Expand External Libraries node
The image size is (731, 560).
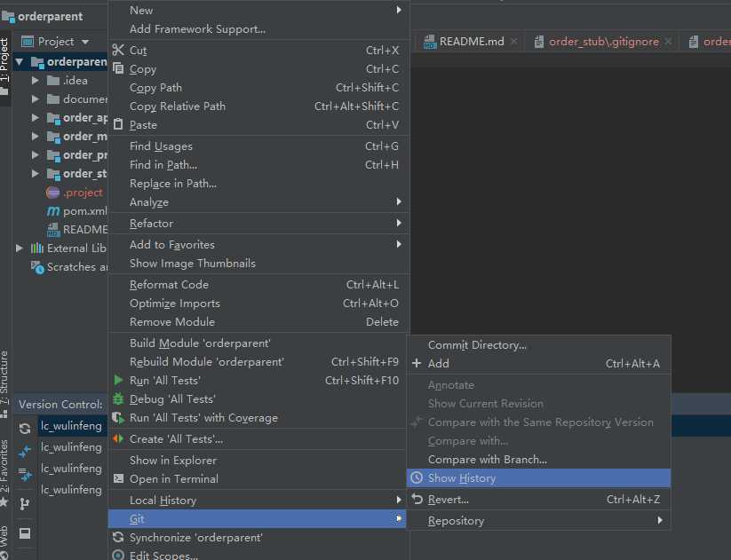[x=20, y=248]
